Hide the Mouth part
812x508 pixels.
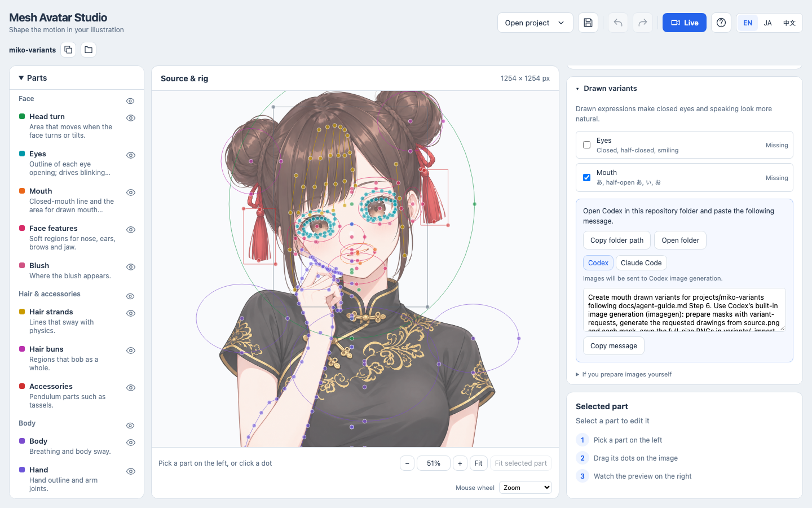coord(131,192)
